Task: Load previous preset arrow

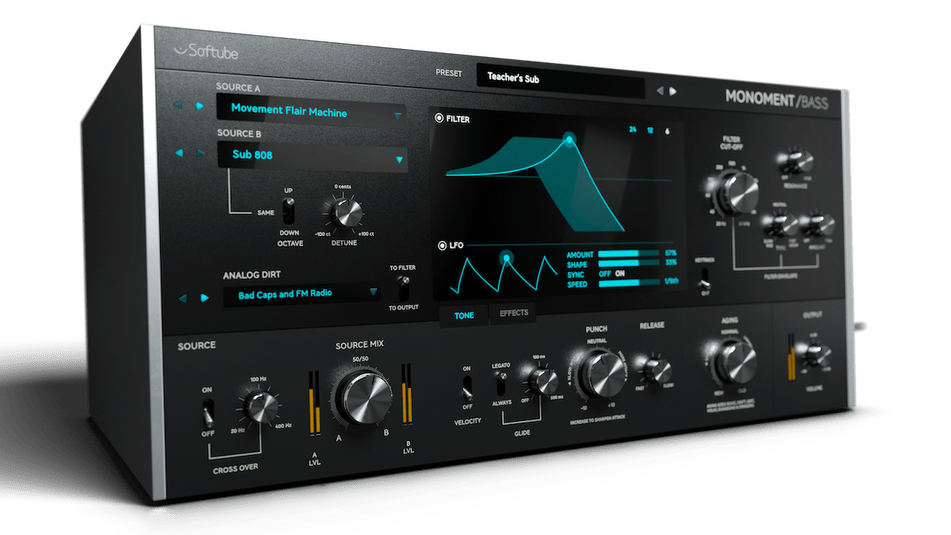Action: [660, 90]
